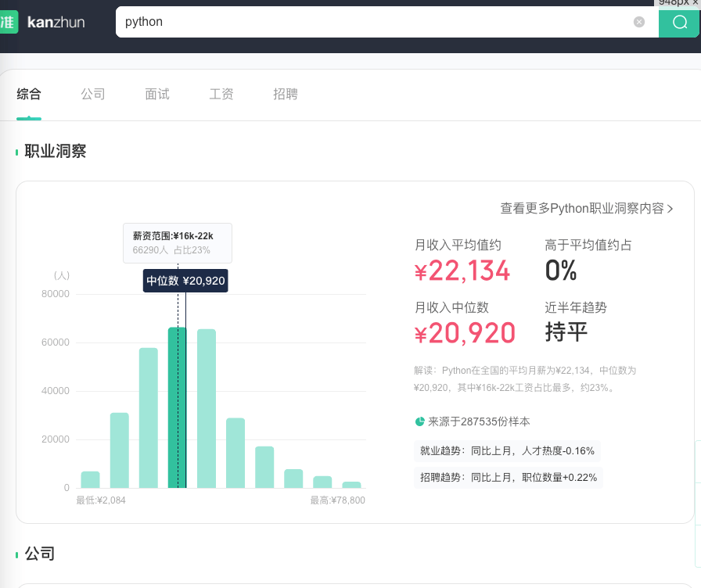701x588 pixels.
Task: Switch to the 工资 tab
Action: pyautogui.click(x=221, y=94)
